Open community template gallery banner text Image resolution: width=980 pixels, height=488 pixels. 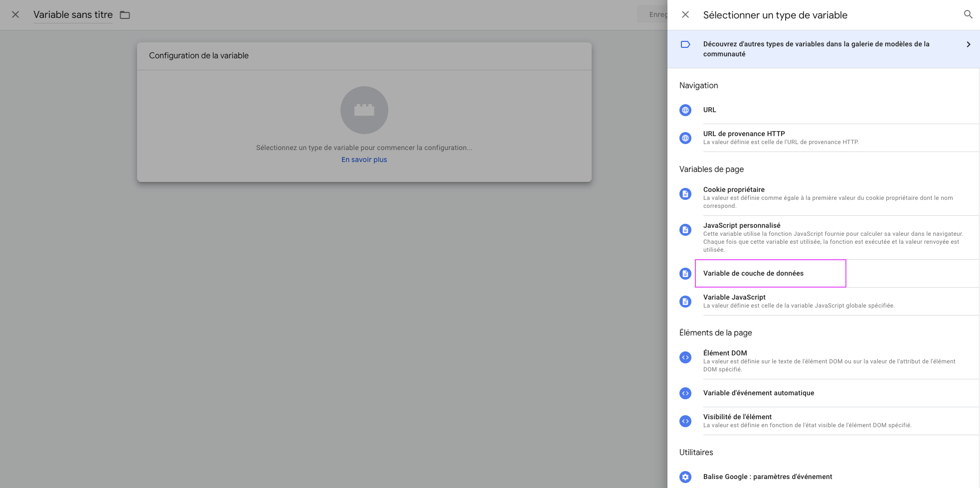(816, 49)
